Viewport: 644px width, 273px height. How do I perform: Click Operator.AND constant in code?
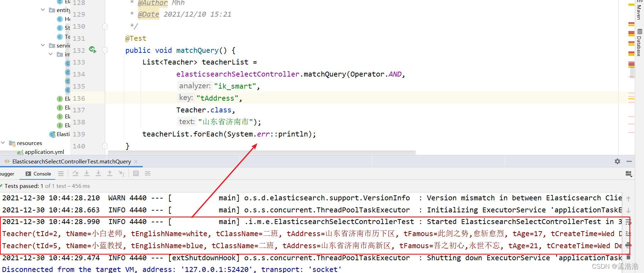coord(376,74)
